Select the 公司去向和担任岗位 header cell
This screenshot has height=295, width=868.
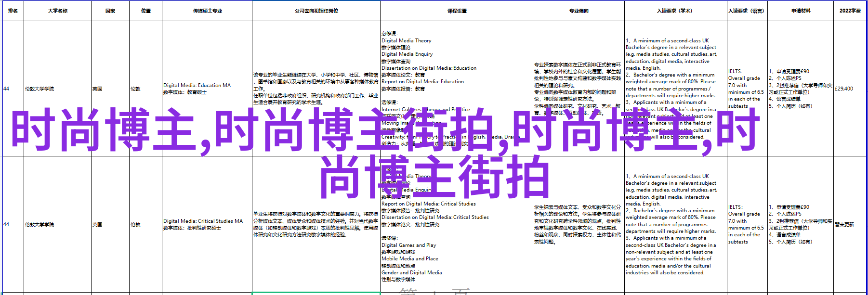316,11
